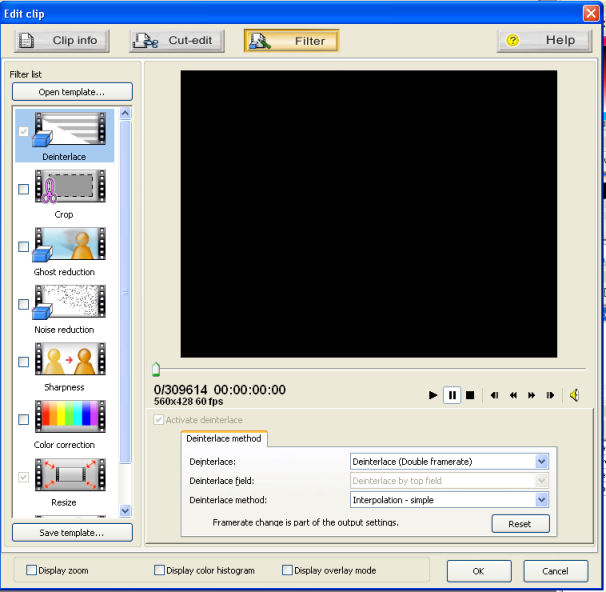Screen dimensions: 606x592
Task: Switch to the Cut-edit tab
Action: 177,41
